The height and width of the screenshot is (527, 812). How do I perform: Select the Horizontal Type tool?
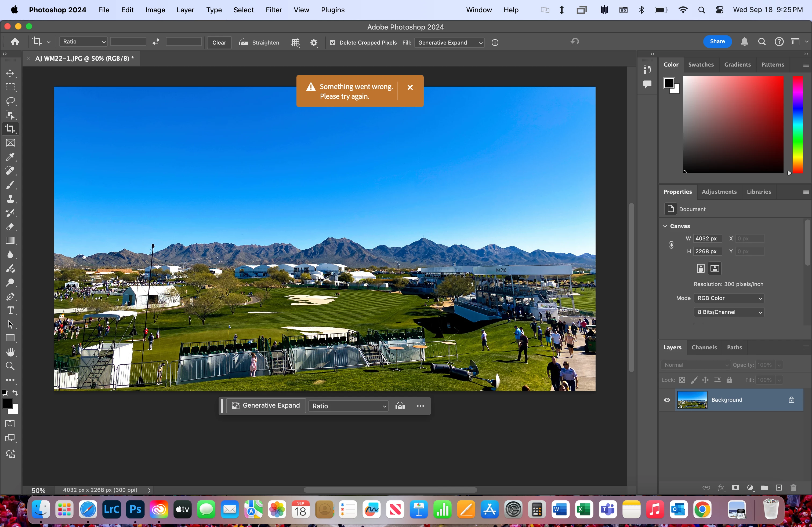click(x=10, y=310)
